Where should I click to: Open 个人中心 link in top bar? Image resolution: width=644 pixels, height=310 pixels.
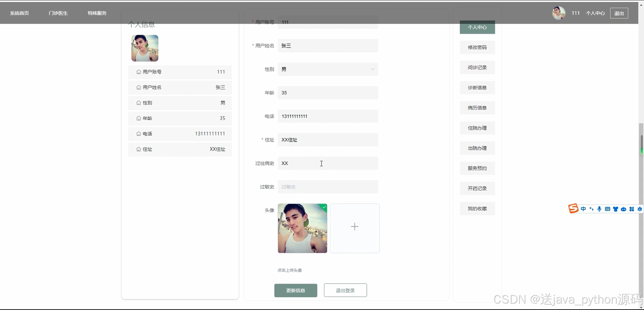[595, 13]
